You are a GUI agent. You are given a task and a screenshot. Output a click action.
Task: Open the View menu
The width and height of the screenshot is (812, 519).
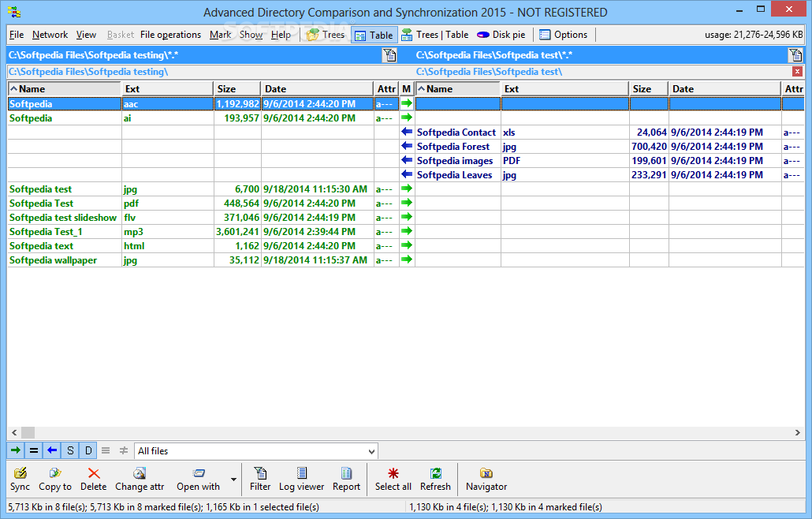tap(86, 35)
